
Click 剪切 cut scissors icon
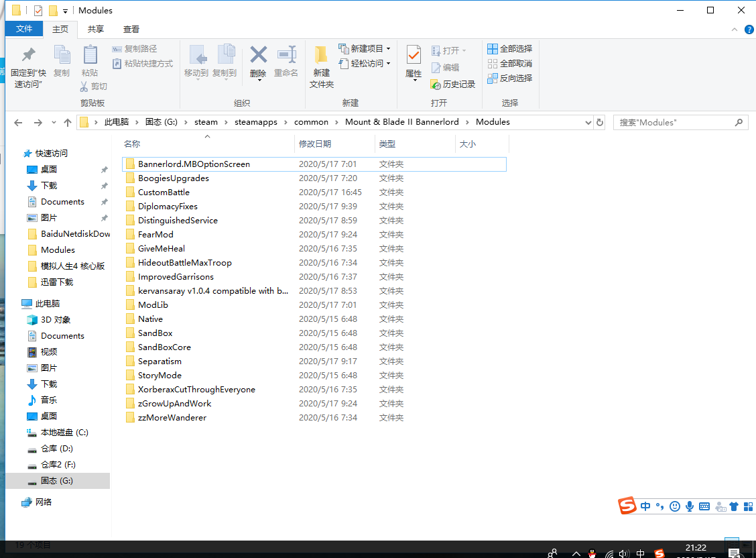tap(94, 87)
